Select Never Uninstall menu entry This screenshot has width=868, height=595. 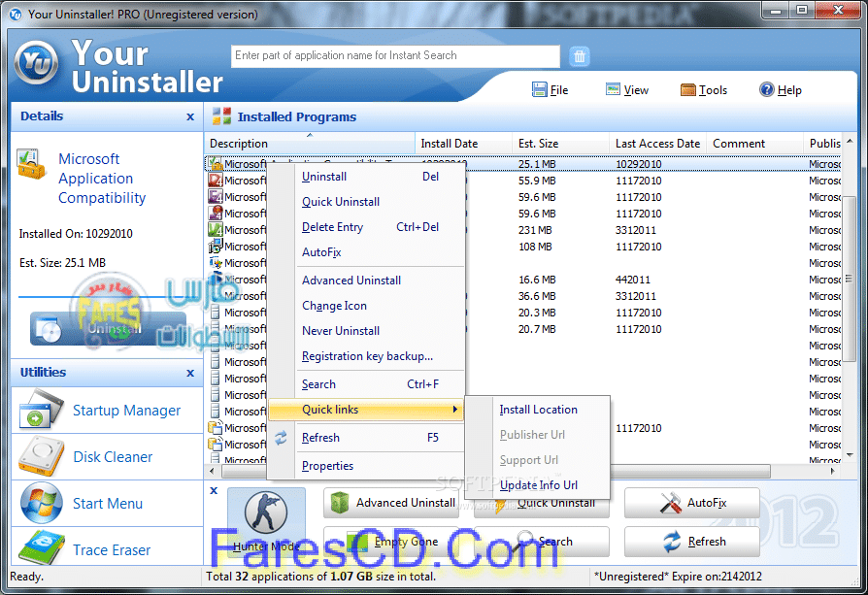click(x=366, y=331)
